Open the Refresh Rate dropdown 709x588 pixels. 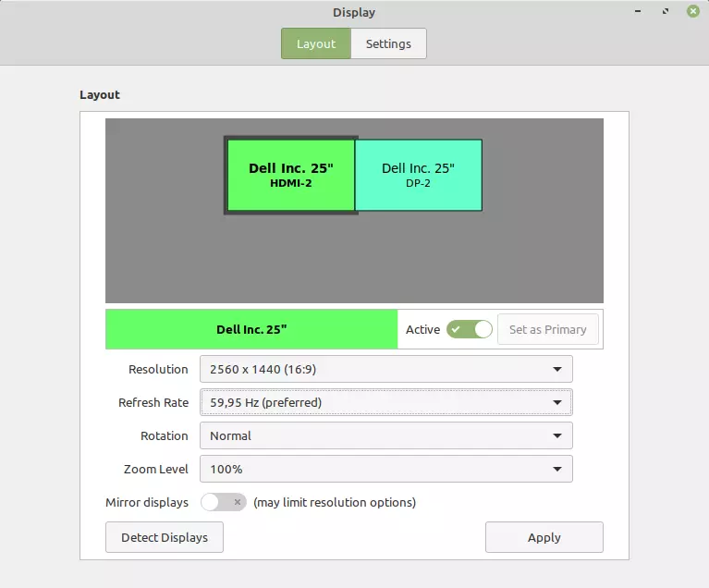(x=386, y=402)
